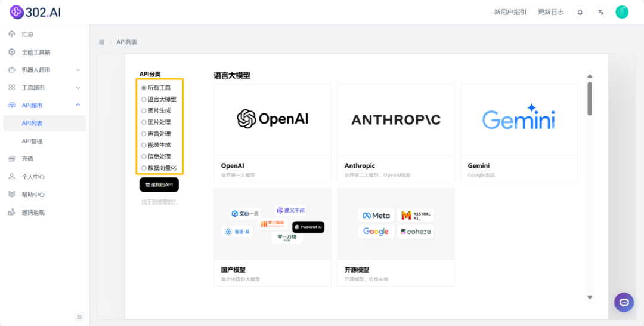Viewport: 644px width, 326px height.
Task: Click the 机器人超市 robot icon
Action: click(x=12, y=70)
